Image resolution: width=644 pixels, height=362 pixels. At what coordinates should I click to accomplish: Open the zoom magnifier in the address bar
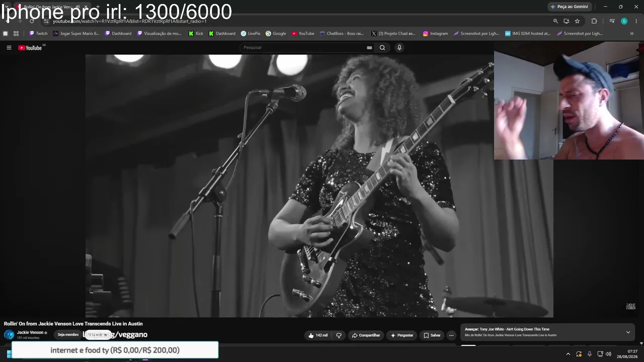click(555, 21)
